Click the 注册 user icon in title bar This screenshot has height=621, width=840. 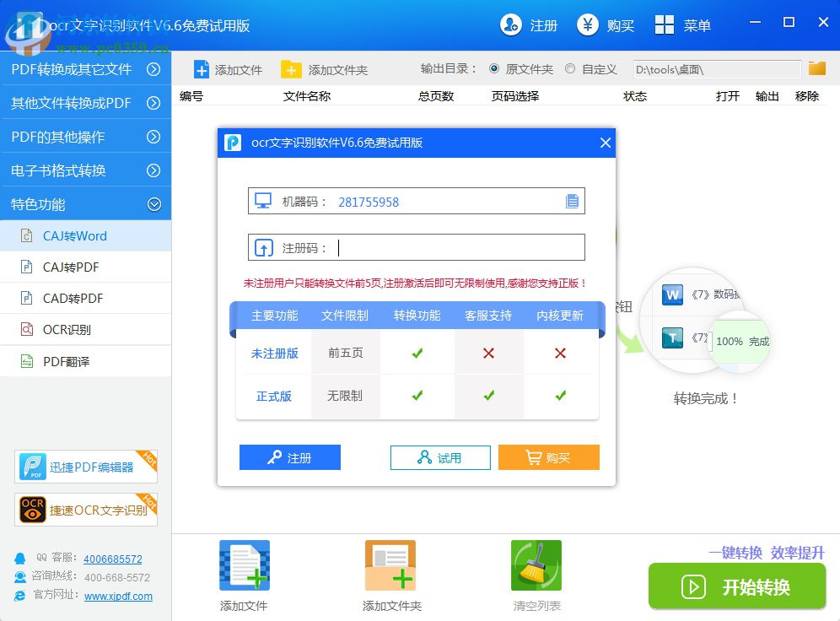(510, 24)
